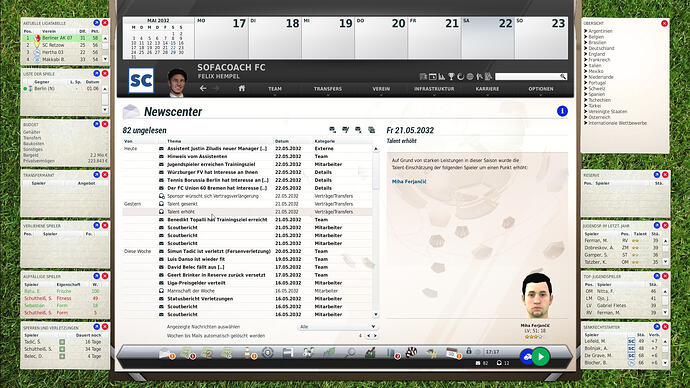Select Berliner AK 07 in the league table
Screen dimensions: 690x388
click(62, 38)
